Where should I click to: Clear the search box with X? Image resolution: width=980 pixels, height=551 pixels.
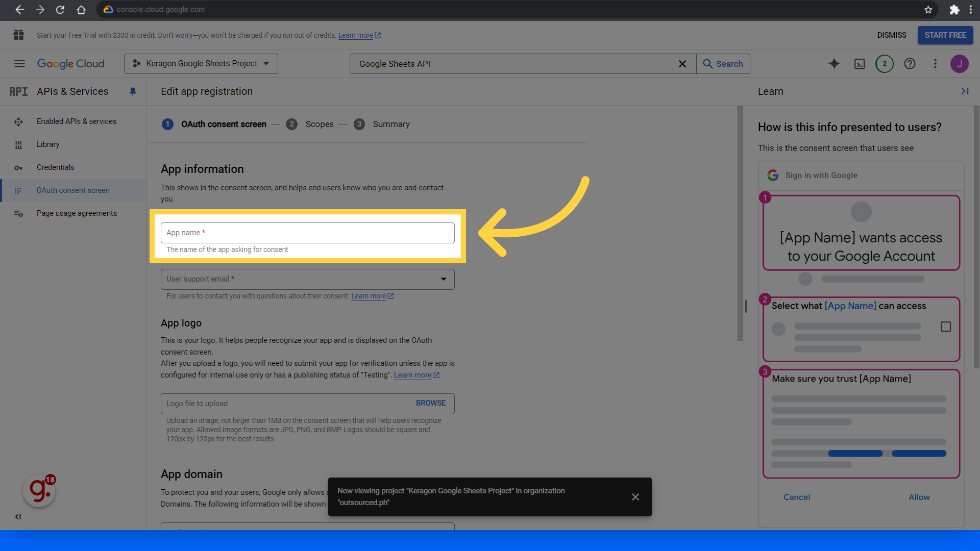682,64
